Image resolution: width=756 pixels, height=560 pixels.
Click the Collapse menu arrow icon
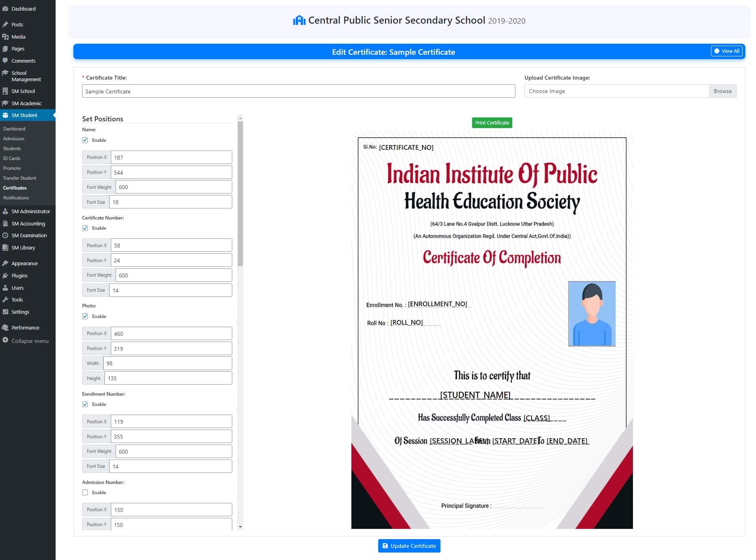pyautogui.click(x=5, y=340)
